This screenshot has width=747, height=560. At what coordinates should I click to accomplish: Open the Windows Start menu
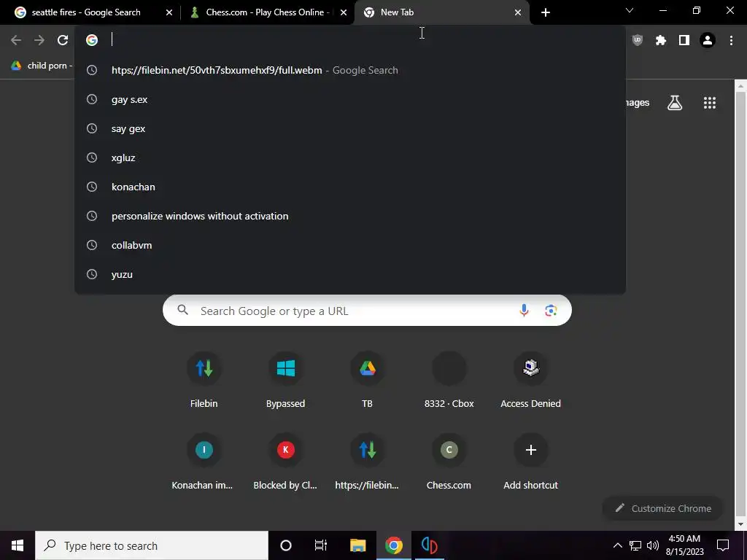pos(18,545)
